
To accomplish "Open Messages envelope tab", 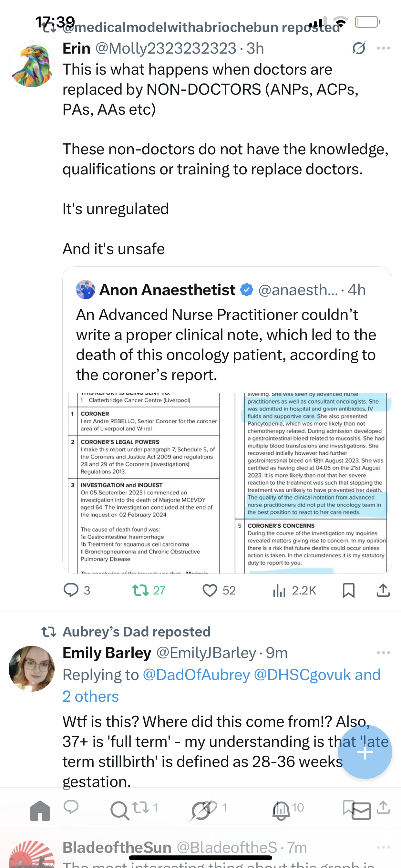I will [361, 811].
